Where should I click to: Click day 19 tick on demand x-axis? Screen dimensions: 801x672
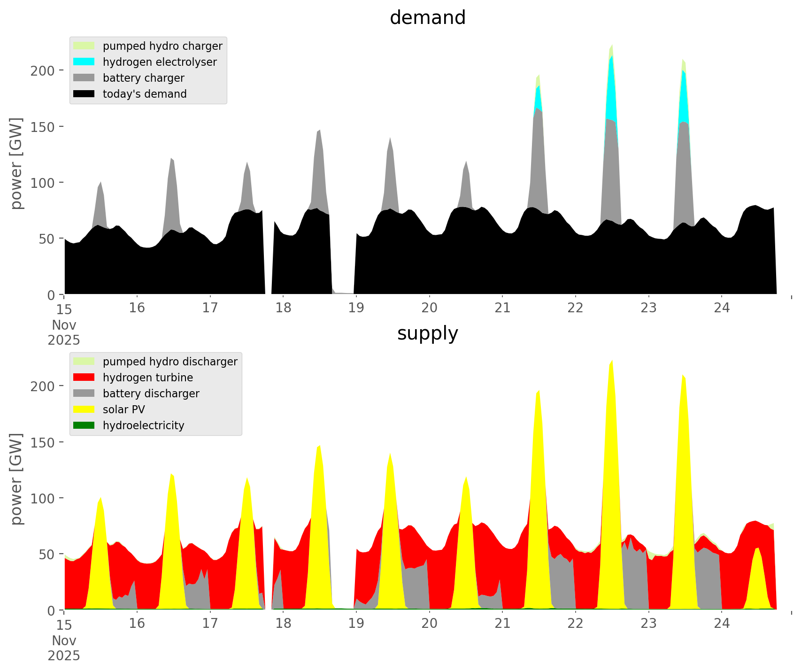tap(356, 308)
